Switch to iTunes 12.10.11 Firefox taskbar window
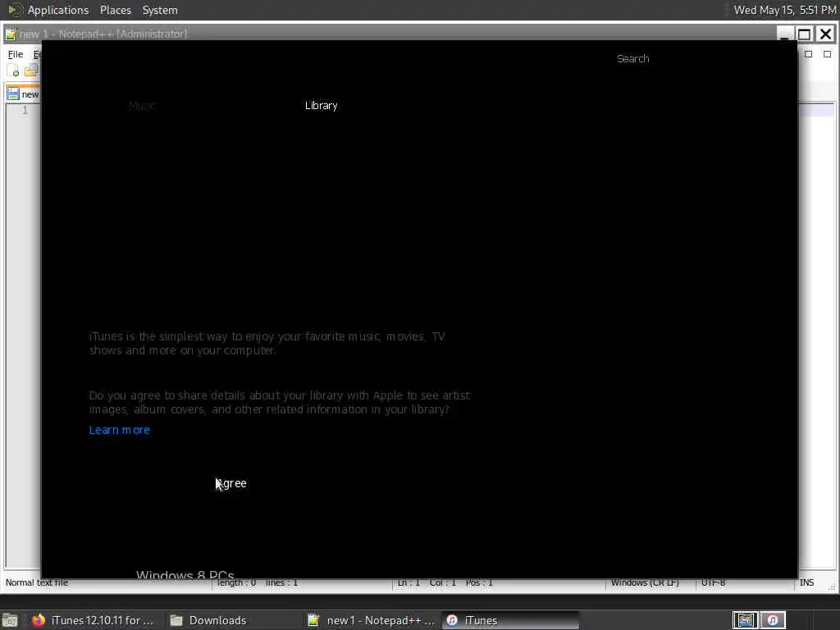Screen dimensions: 840x630 click(x=94, y=620)
